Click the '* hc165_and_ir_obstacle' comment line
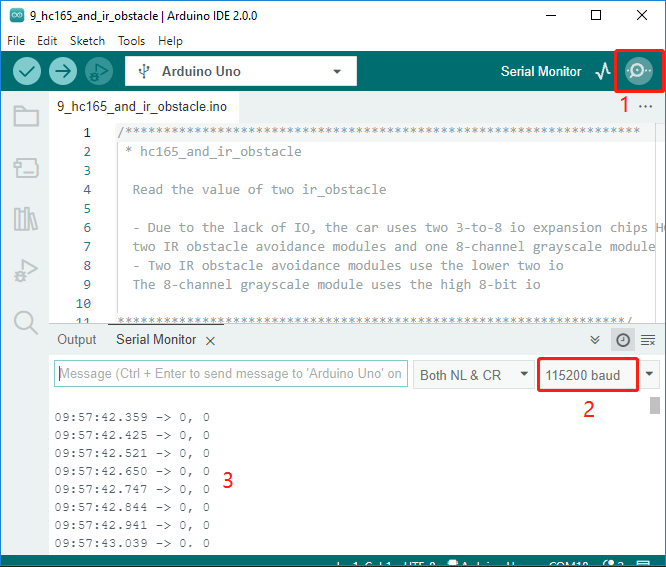666x567 pixels. pyautogui.click(x=213, y=152)
